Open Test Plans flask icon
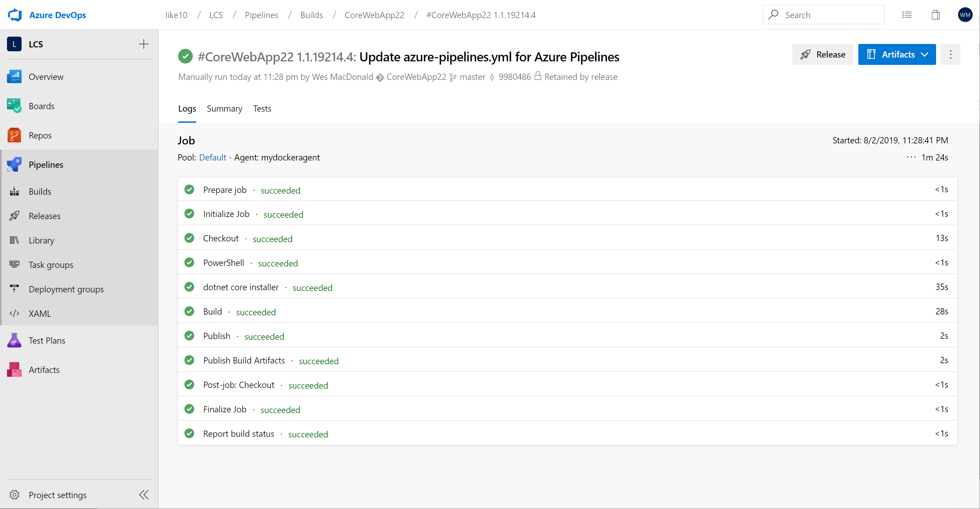 (x=14, y=340)
